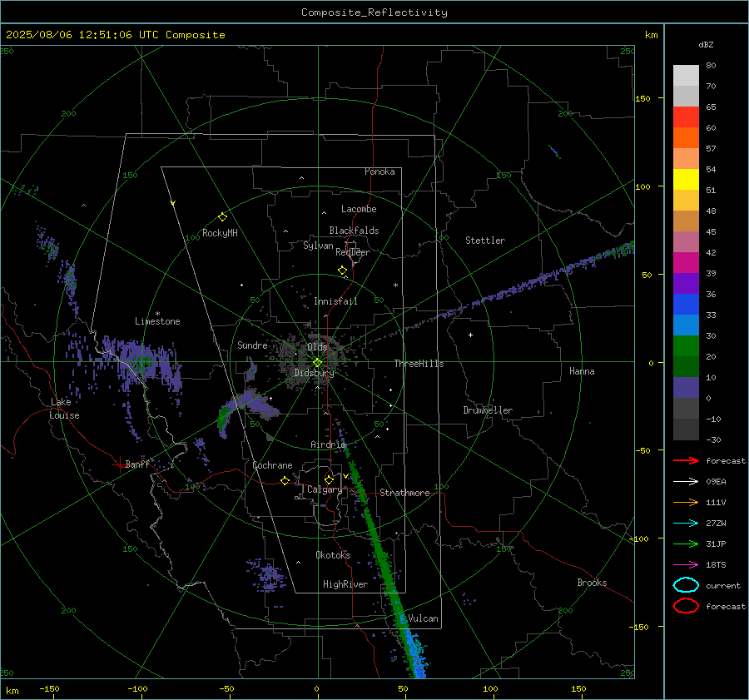Click the cyan 'current' ellipse legend icon

[x=686, y=585]
